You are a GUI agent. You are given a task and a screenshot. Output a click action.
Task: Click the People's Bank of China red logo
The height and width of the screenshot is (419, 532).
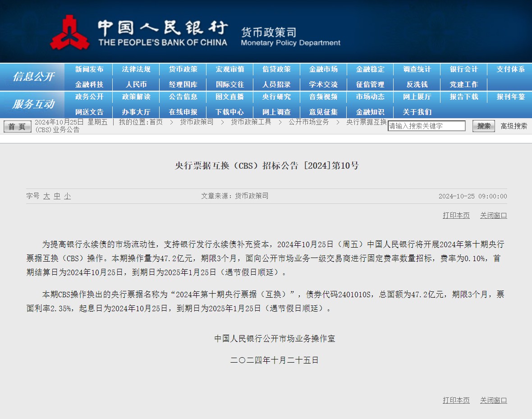70,33
